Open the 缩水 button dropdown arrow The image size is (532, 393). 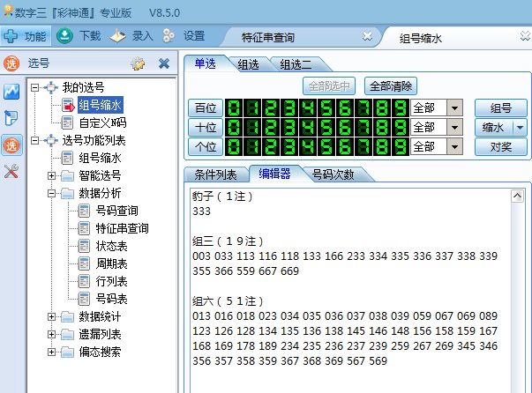521,128
